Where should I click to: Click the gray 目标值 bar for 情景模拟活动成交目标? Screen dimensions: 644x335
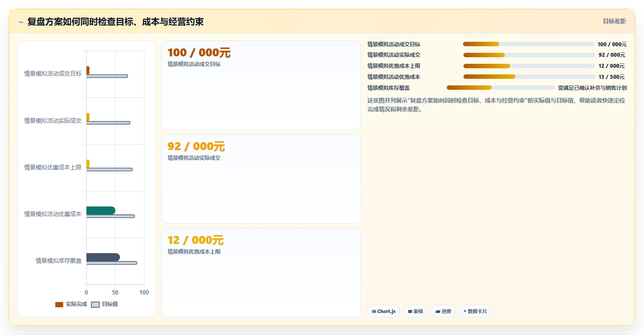(x=107, y=76)
